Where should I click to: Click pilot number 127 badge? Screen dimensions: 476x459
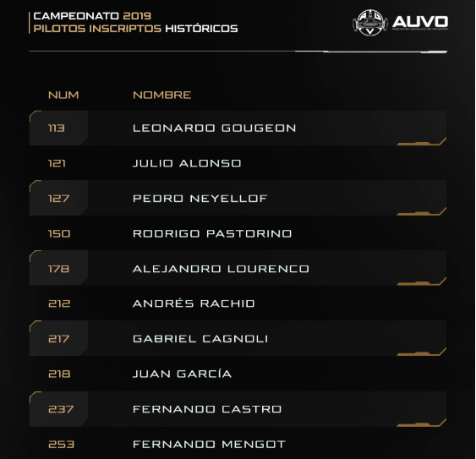click(58, 199)
